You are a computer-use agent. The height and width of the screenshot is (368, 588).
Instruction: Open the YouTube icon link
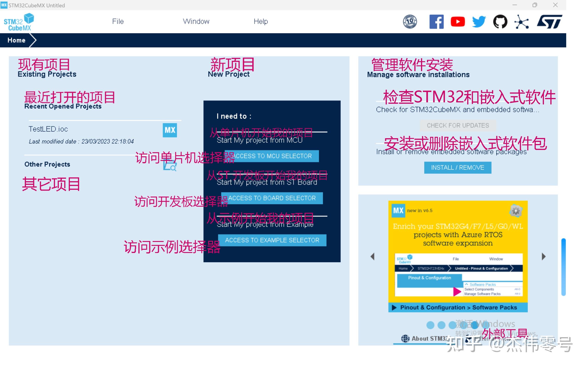458,22
